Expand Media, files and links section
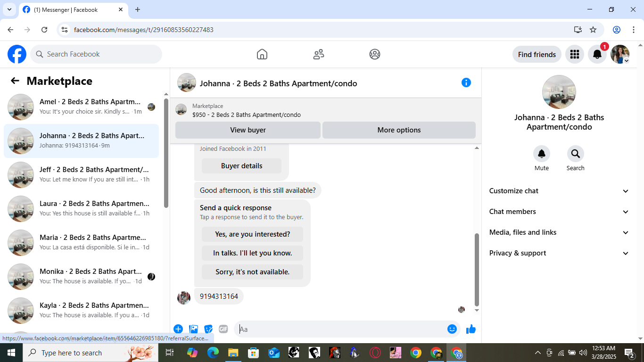The width and height of the screenshot is (644, 362). pyautogui.click(x=559, y=232)
